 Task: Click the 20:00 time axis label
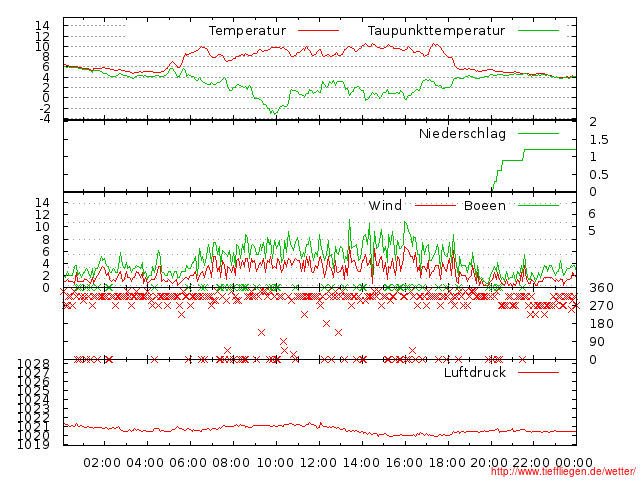point(489,463)
